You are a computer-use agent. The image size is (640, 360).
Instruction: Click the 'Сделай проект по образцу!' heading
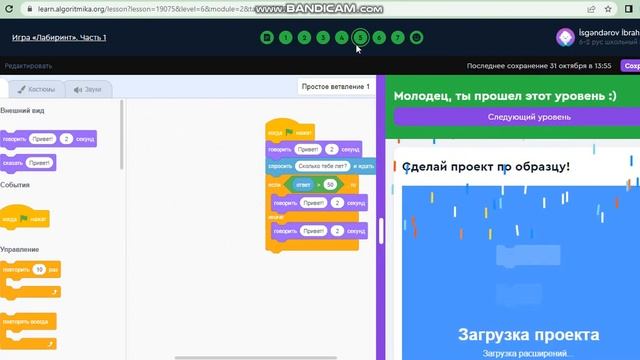(486, 167)
